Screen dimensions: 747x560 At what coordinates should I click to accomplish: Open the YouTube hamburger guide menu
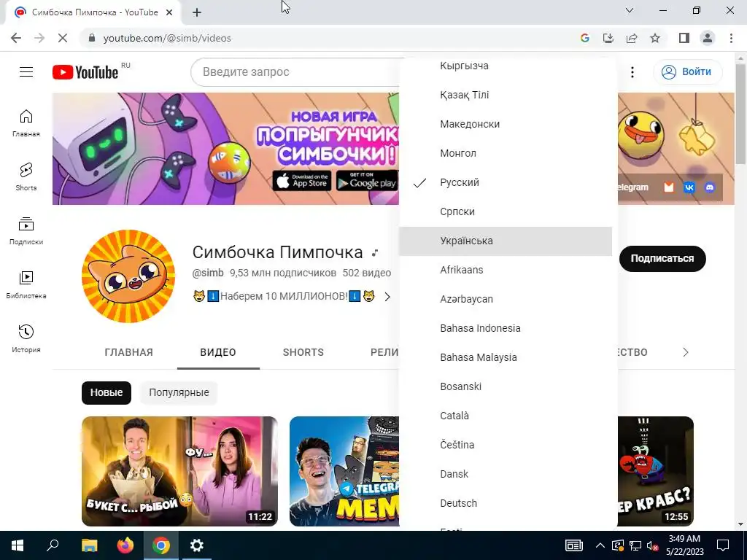(x=26, y=72)
